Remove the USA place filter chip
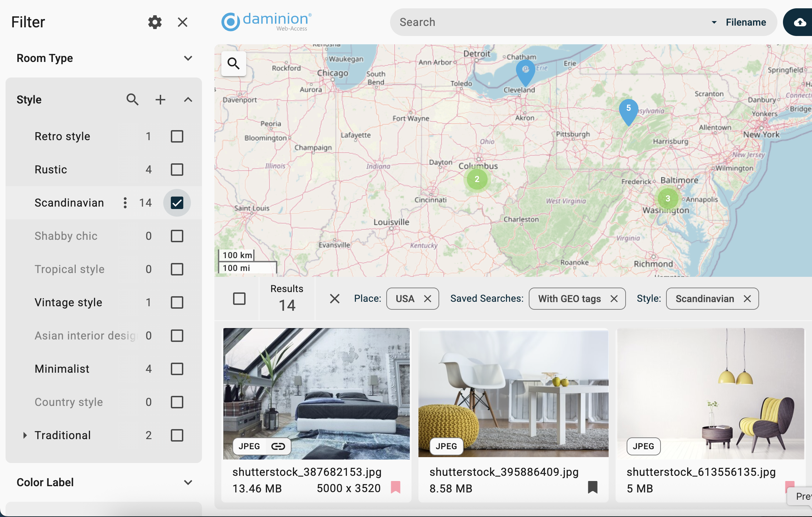Viewport: 812px width, 517px height. click(x=427, y=299)
